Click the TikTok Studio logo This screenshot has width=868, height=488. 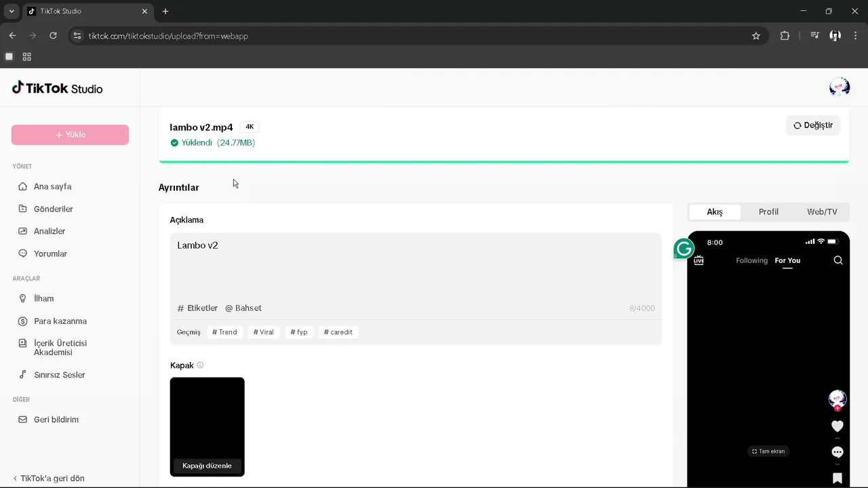(58, 88)
